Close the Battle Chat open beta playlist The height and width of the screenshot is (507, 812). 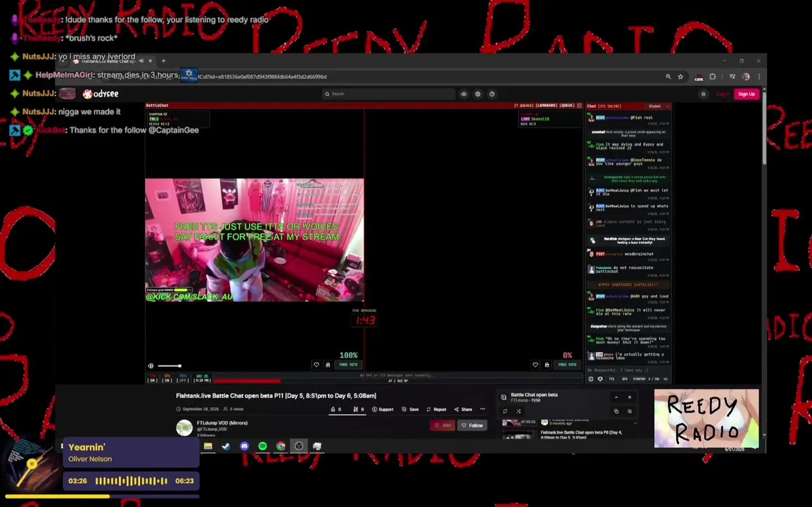coord(630,397)
